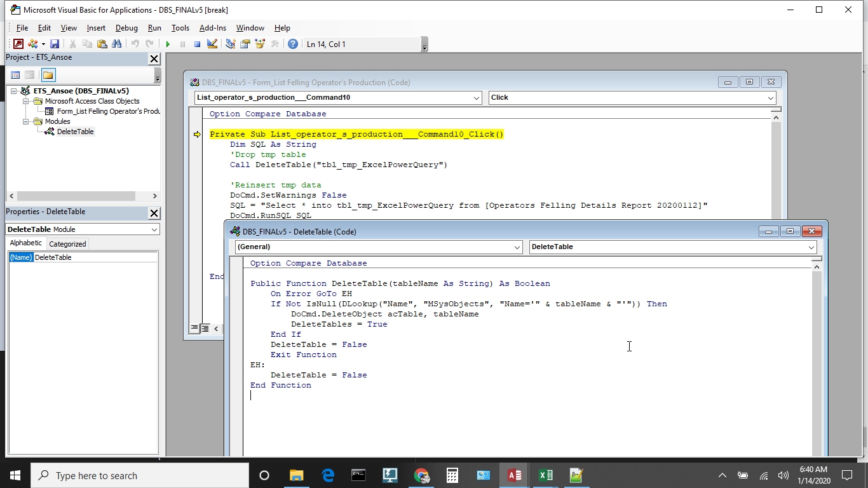Select the DeleteTable module in project tree
Viewport: 868px width, 488px height.
coord(75,132)
